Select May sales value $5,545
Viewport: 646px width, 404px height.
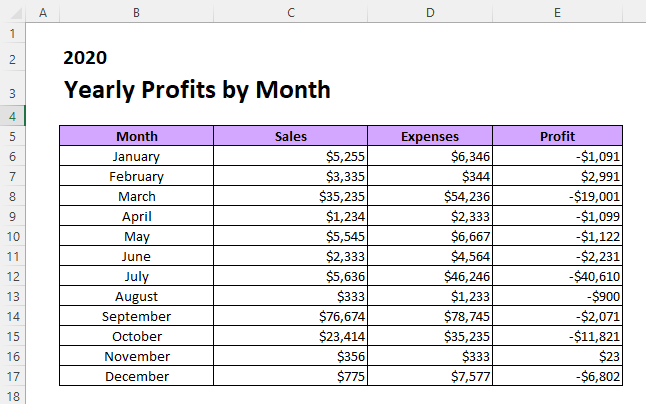click(290, 236)
